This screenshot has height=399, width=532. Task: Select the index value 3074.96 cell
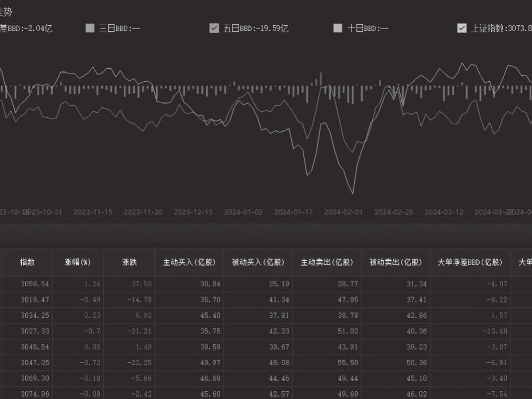(x=27, y=393)
